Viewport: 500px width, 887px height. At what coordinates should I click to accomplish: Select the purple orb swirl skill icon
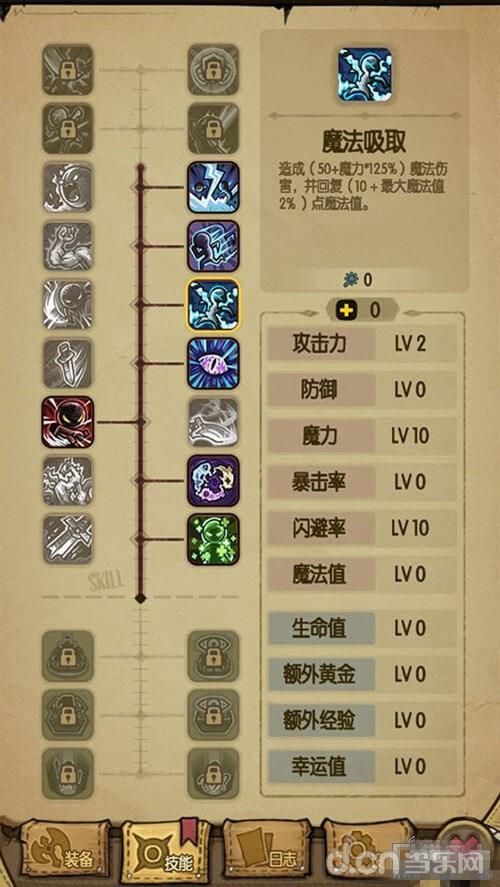coord(213,480)
